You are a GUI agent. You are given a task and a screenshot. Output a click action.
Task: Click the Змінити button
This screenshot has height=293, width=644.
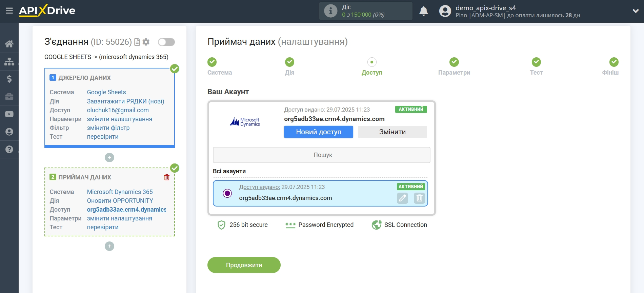click(393, 132)
